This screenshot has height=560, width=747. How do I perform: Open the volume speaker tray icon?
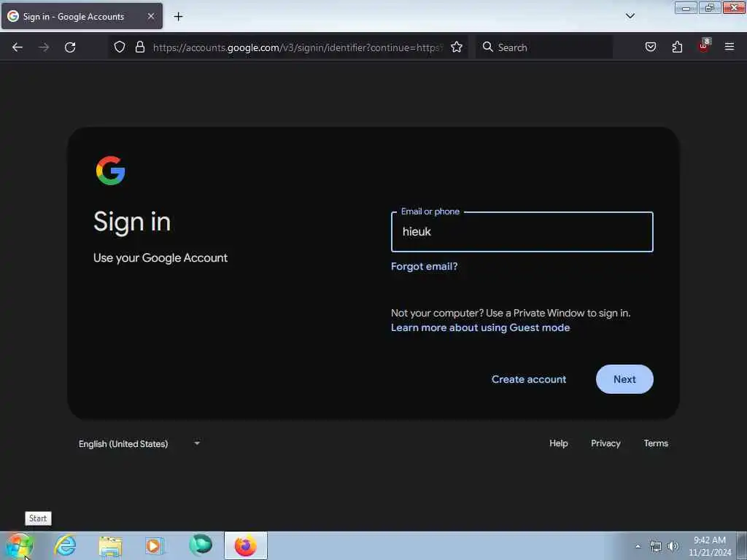click(x=673, y=546)
